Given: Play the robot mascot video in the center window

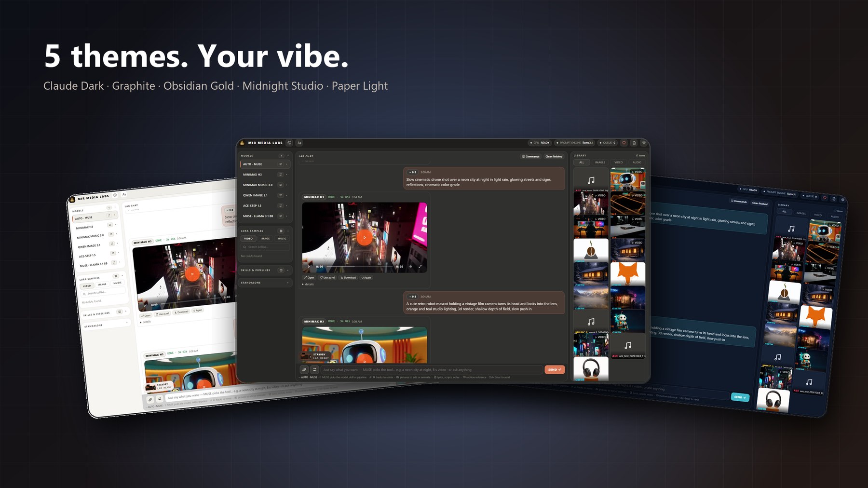Looking at the screenshot, I should click(365, 360).
